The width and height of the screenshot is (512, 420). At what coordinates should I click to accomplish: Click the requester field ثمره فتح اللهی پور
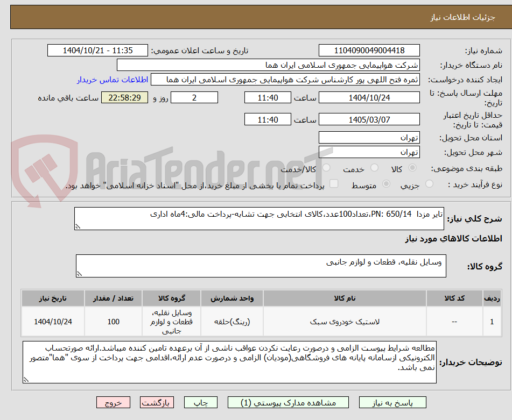click(x=285, y=80)
